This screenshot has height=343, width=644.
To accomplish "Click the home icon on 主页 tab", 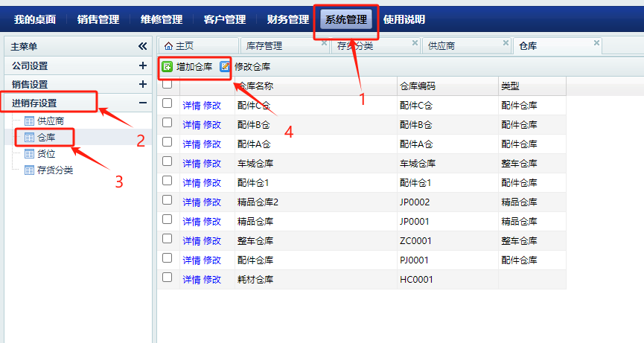I will [168, 46].
